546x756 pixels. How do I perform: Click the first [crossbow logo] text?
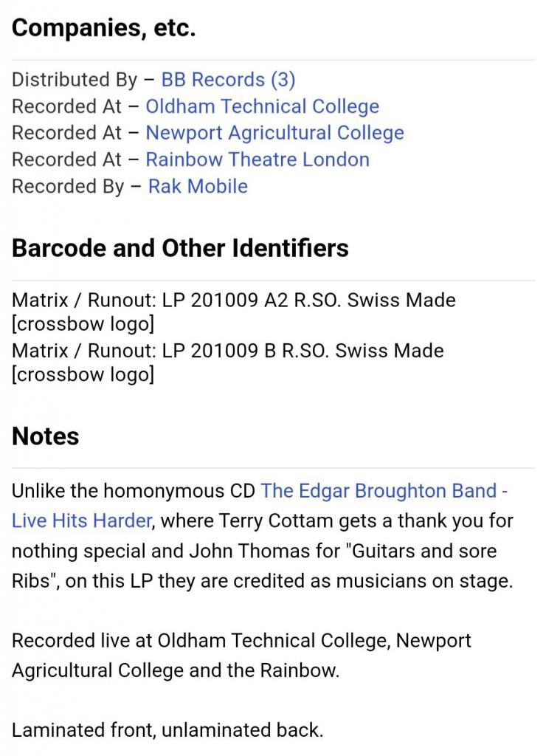point(83,323)
